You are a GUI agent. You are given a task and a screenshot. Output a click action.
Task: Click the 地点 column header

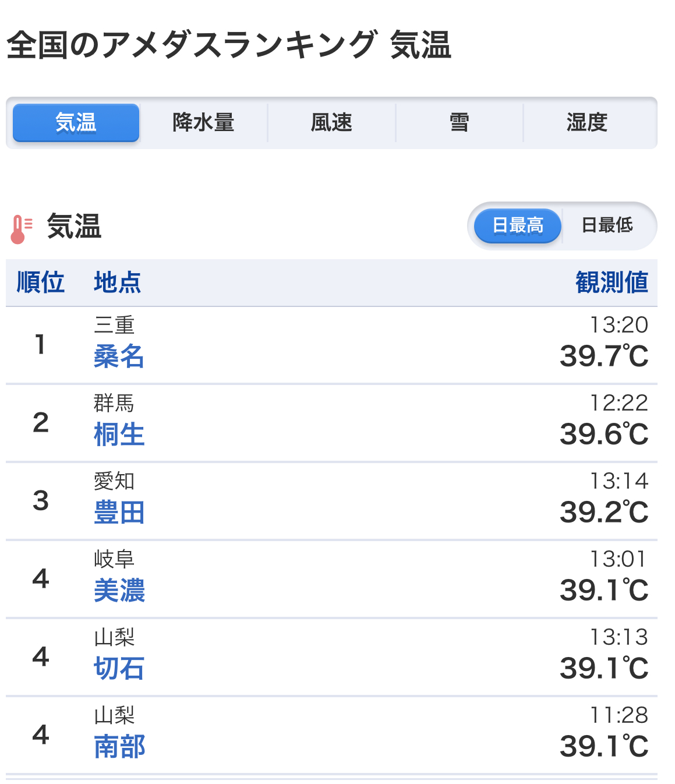[117, 282]
